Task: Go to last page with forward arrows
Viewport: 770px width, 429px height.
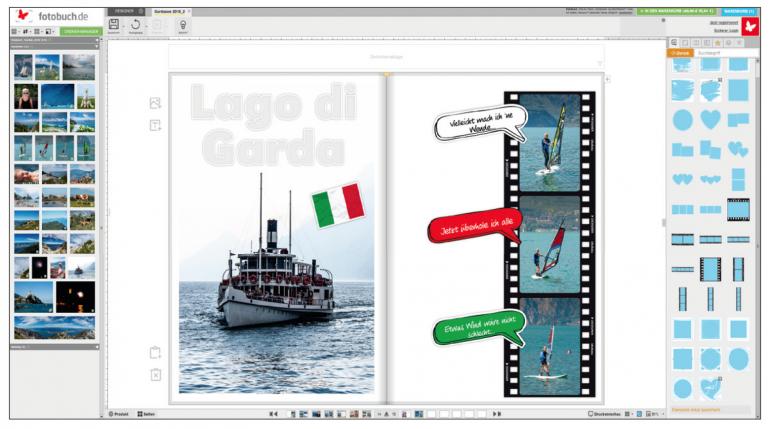Action: click(496, 414)
